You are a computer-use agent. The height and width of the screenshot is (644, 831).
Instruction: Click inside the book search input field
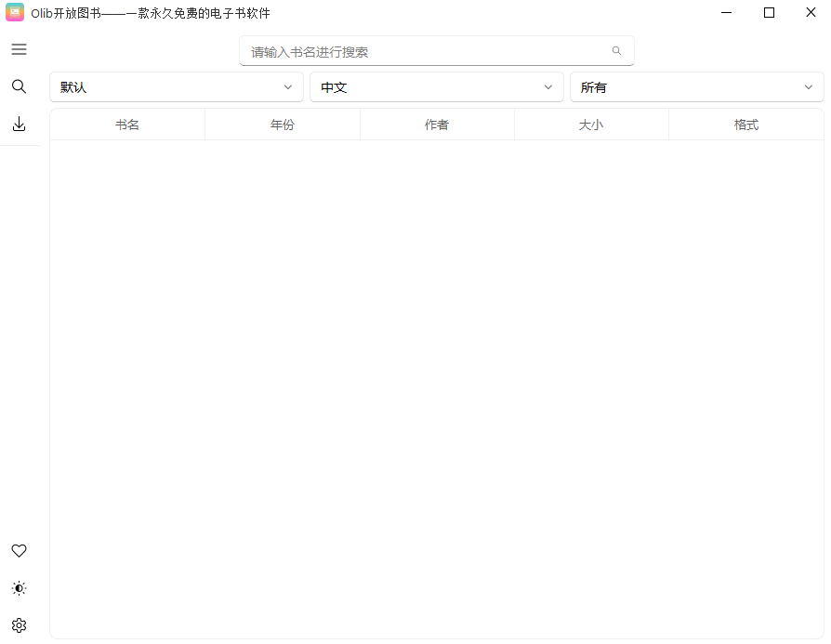pyautogui.click(x=418, y=50)
